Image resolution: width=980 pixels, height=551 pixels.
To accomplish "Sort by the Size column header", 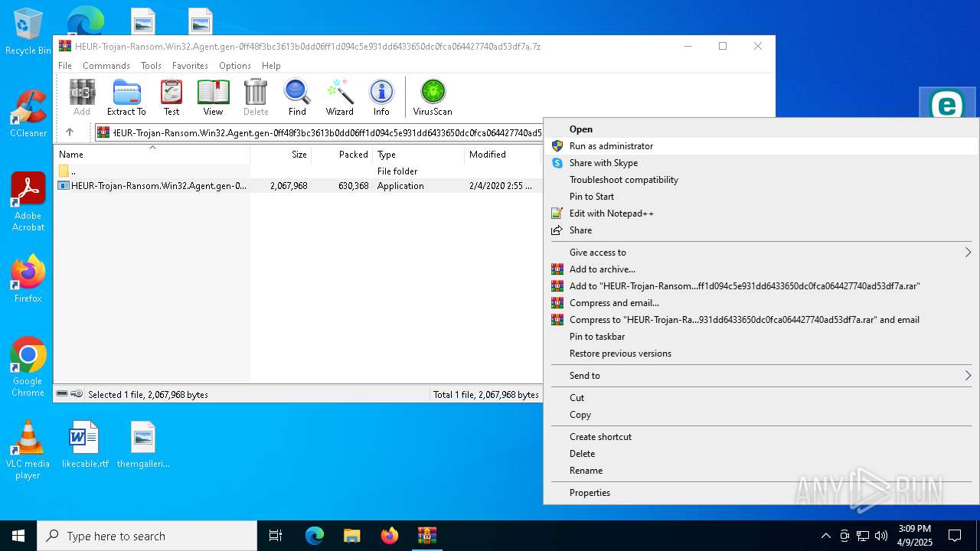I will tap(281, 155).
